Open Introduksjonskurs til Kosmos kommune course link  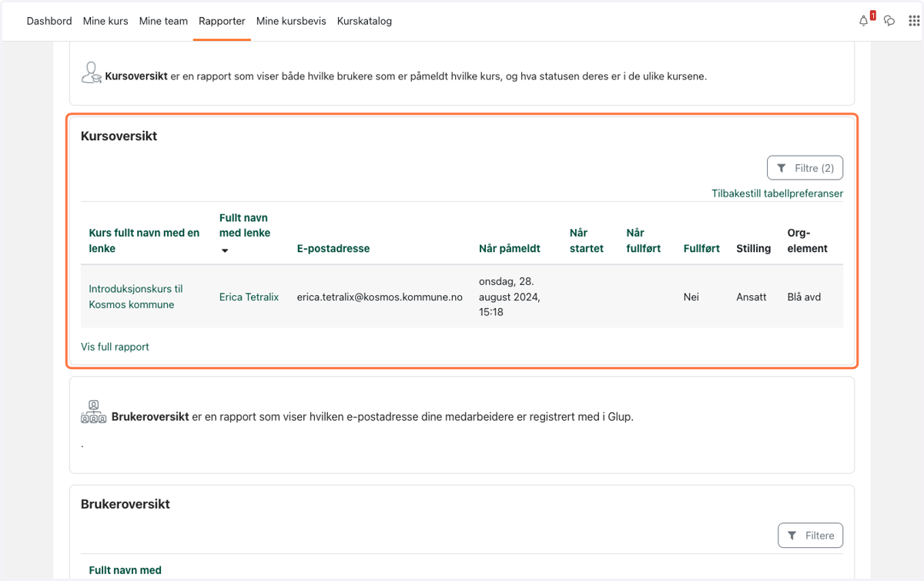coord(136,297)
